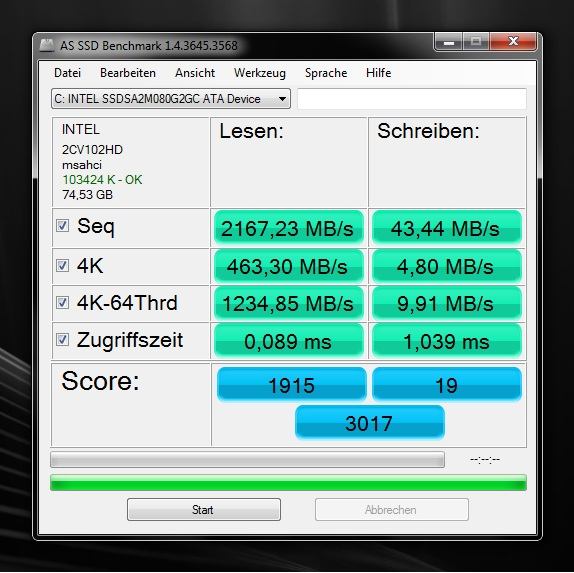The height and width of the screenshot is (573, 574).
Task: Click the green overall progress bar
Action: pyautogui.click(x=288, y=483)
